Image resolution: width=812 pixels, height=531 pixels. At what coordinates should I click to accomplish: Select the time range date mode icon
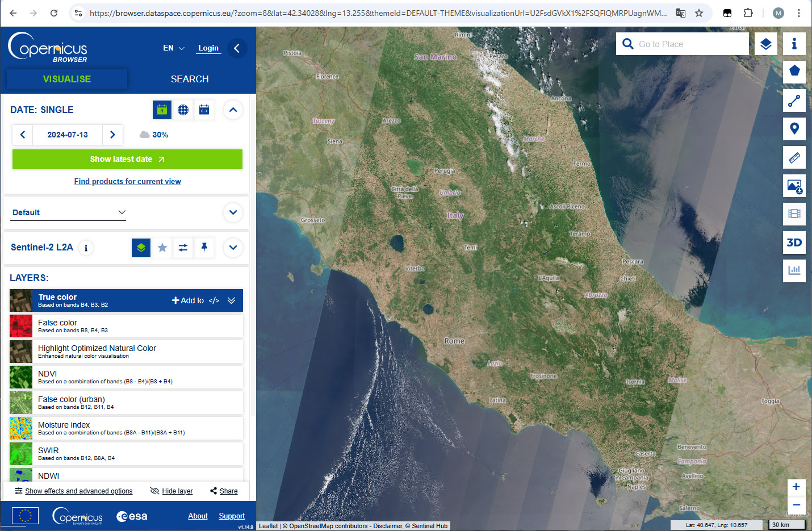point(204,110)
